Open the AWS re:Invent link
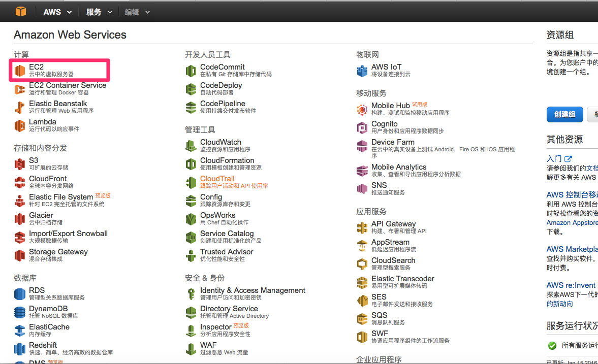598x364 pixels. tap(572, 285)
